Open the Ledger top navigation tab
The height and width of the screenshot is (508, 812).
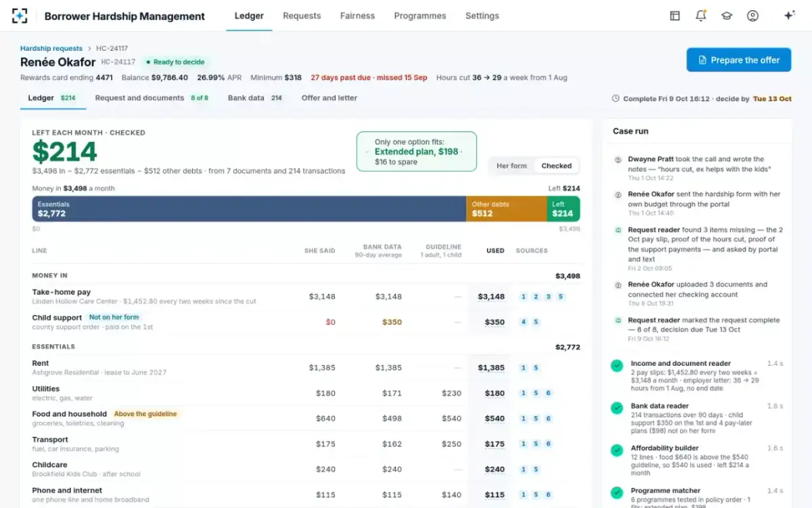[x=249, y=16]
